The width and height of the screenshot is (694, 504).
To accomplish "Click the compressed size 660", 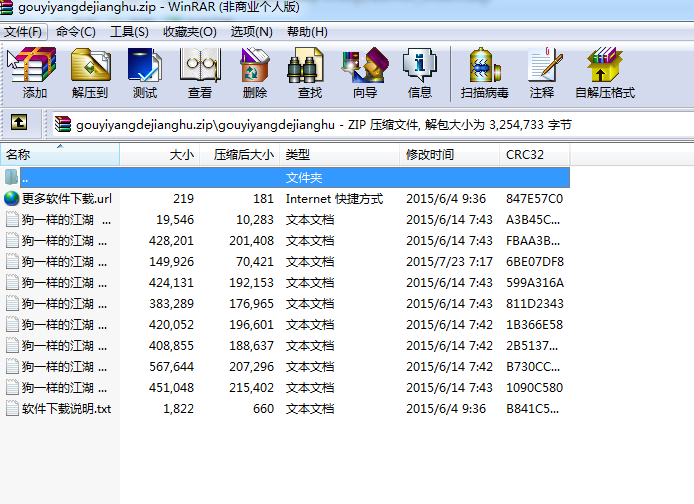I will coord(263,408).
